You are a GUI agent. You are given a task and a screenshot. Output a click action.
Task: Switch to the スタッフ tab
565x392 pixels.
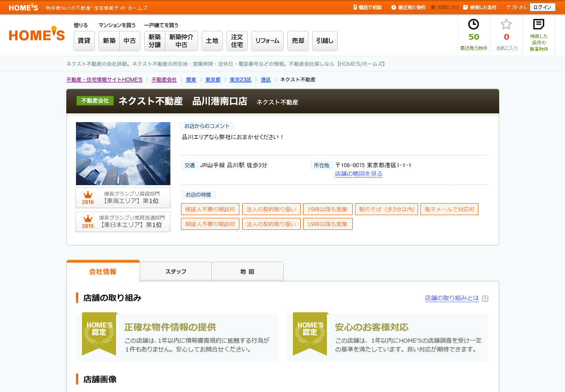coord(176,271)
